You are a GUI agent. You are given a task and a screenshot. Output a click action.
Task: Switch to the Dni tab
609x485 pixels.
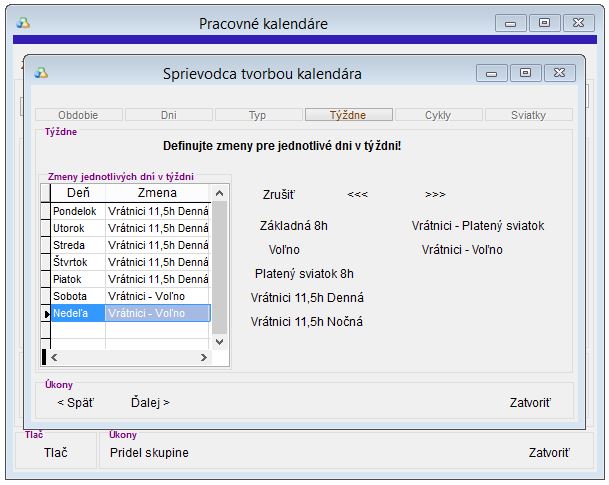coord(169,115)
